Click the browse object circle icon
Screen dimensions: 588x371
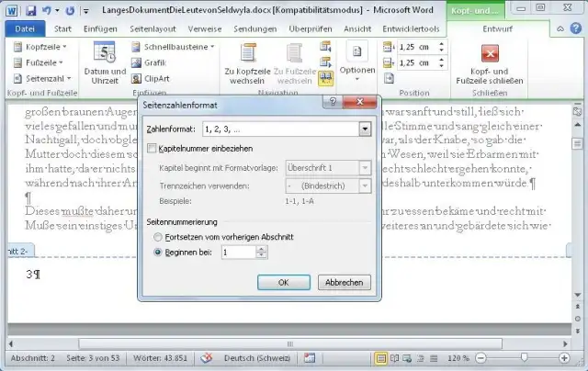[x=578, y=319]
